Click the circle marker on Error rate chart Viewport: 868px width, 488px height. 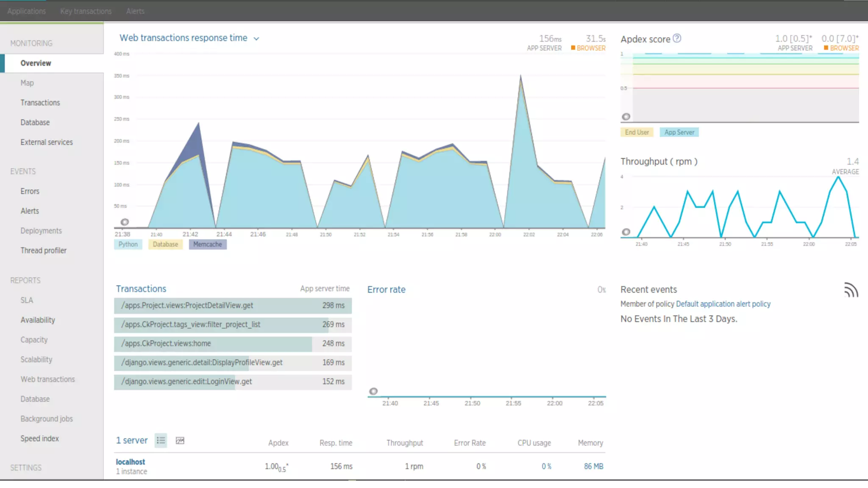pos(373,391)
